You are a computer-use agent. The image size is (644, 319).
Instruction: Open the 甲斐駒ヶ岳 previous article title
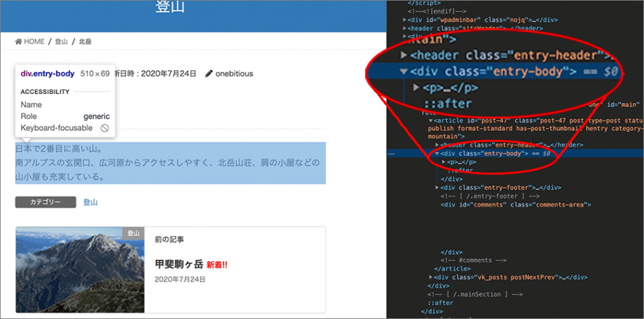tap(179, 264)
